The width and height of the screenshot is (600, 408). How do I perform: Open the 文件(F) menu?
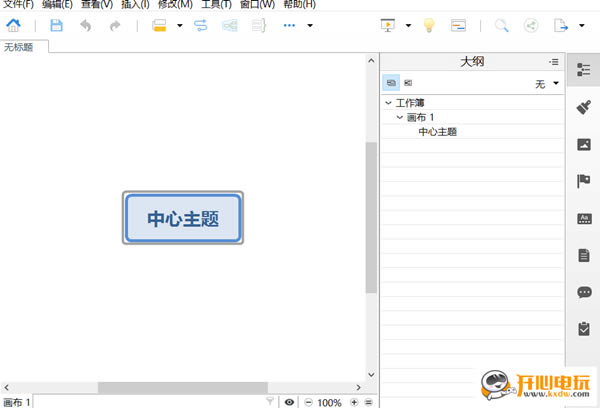point(18,5)
